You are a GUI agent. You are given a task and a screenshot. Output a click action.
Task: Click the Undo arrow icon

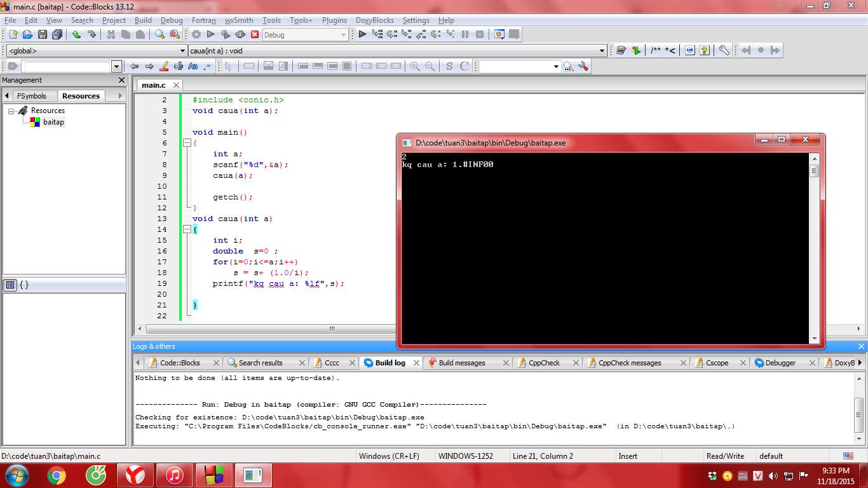pos(77,35)
